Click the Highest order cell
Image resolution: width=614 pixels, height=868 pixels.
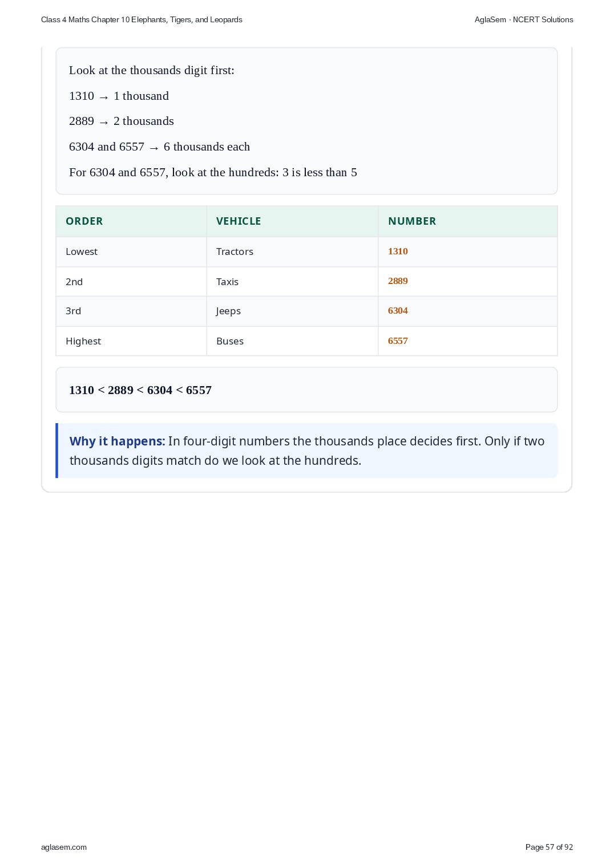pyautogui.click(x=131, y=341)
